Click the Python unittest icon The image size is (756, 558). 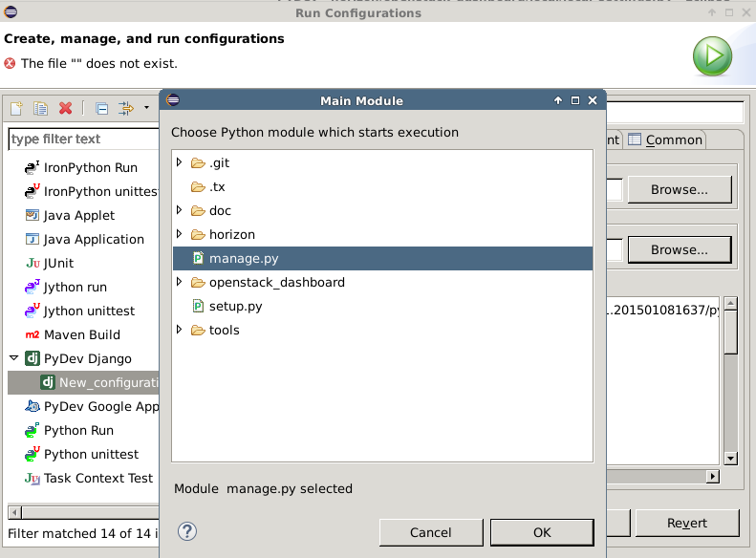(x=32, y=454)
